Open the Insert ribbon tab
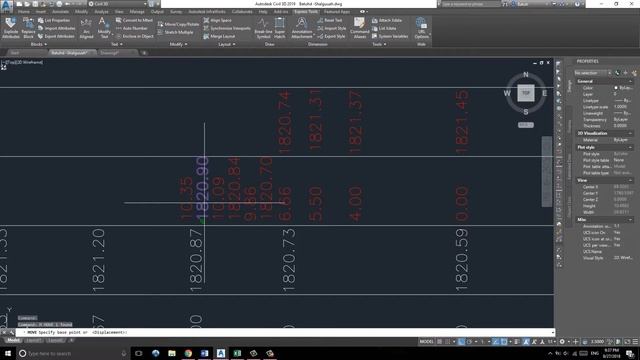 tap(41, 12)
